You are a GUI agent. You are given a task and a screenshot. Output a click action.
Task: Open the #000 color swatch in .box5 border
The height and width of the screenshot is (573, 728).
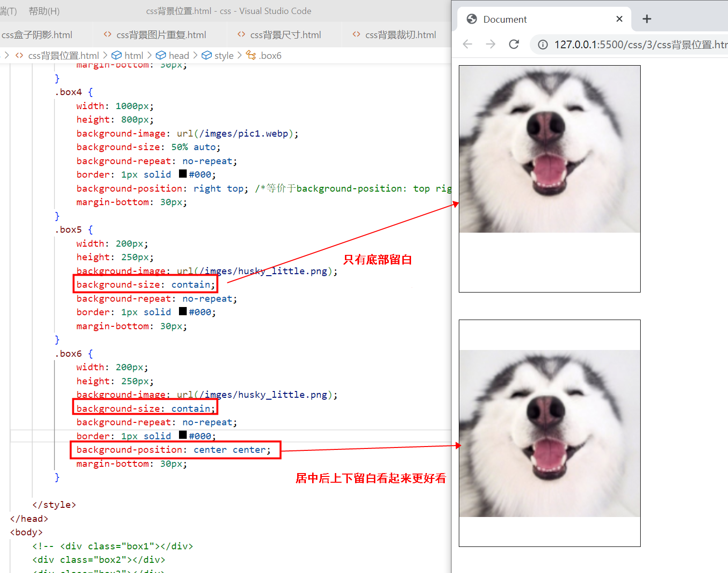click(183, 311)
